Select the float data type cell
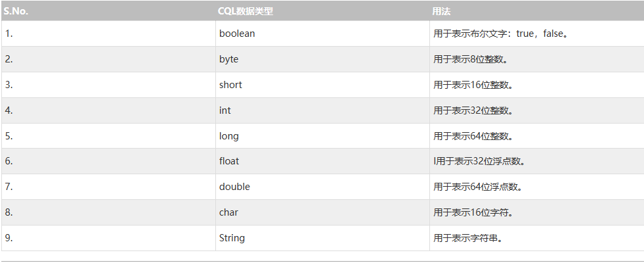The width and height of the screenshot is (644, 263). (x=229, y=161)
